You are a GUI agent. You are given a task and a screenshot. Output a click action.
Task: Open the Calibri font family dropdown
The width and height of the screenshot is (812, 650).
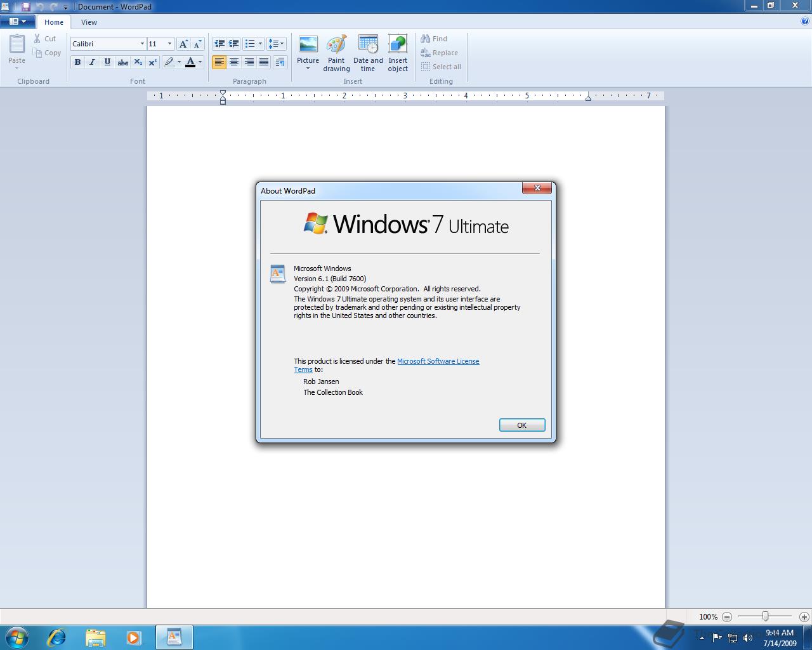pyautogui.click(x=142, y=44)
